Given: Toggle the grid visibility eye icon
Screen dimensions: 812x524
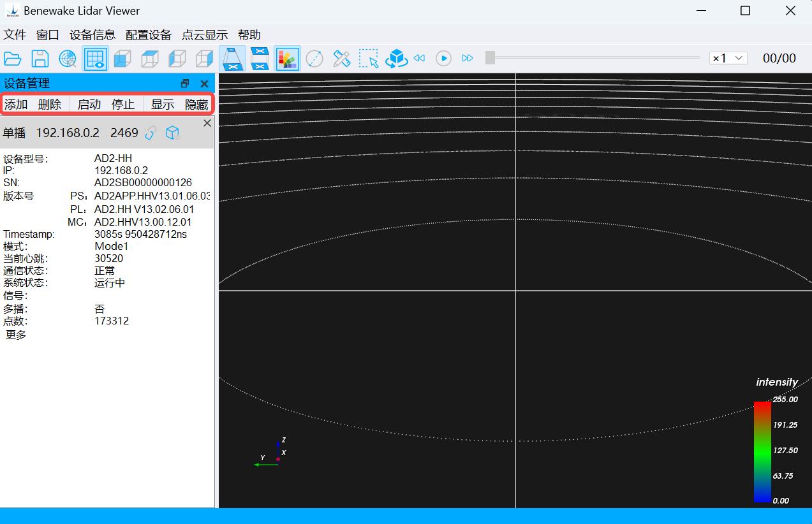Looking at the screenshot, I should (x=95, y=59).
